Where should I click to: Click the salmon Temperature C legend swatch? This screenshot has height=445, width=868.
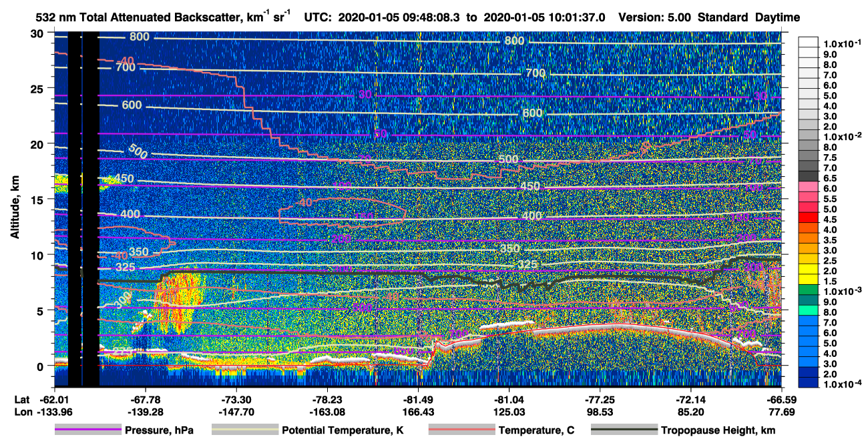point(461,430)
